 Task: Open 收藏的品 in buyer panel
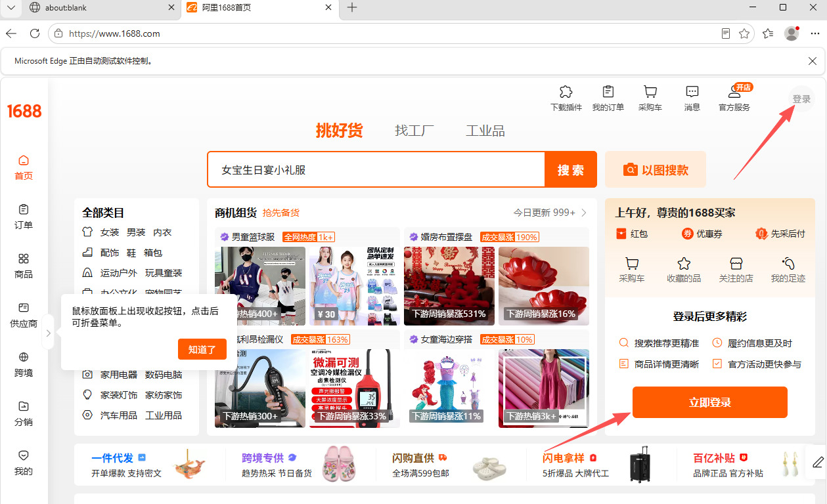pyautogui.click(x=684, y=270)
